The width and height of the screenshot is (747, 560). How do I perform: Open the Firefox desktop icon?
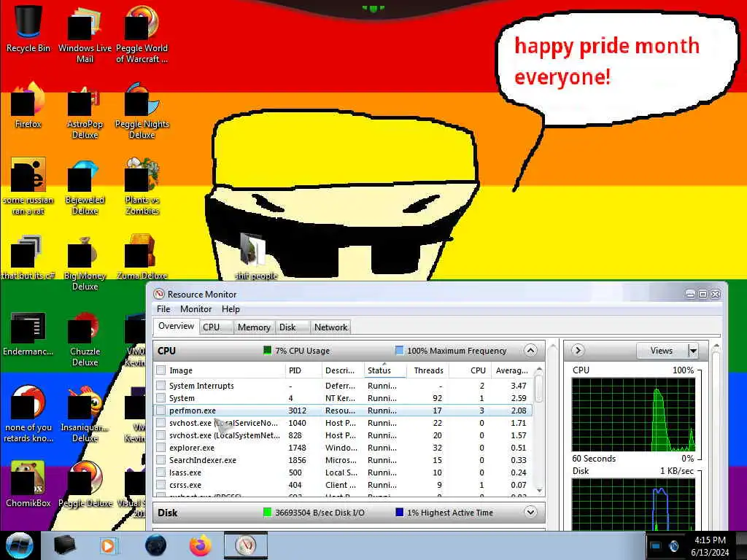(28, 106)
